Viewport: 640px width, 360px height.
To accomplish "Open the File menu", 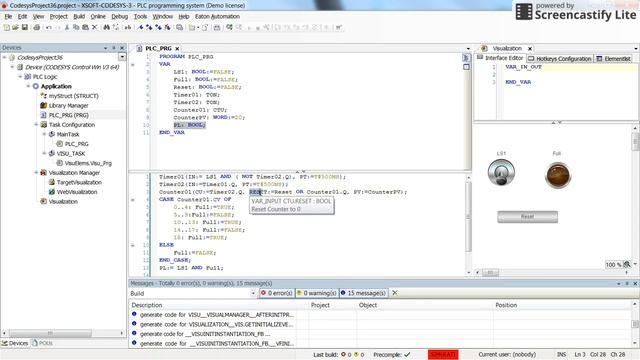I will pos(8,16).
